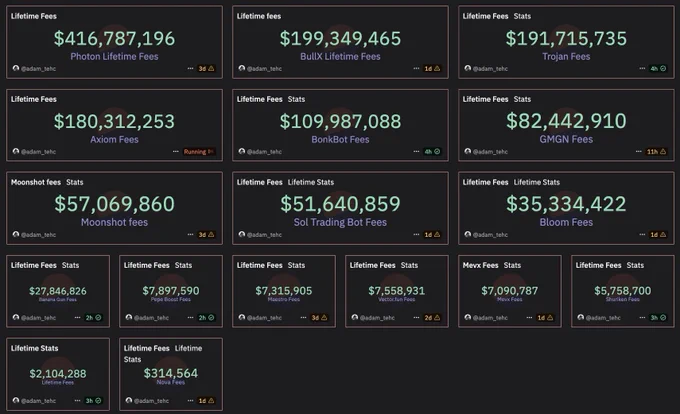
Task: Open three-dot menu on Nova Fees card
Action: pyautogui.click(x=190, y=401)
